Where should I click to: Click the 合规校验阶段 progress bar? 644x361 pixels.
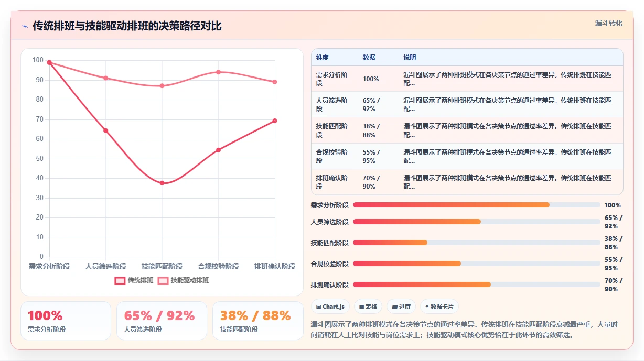pos(476,264)
